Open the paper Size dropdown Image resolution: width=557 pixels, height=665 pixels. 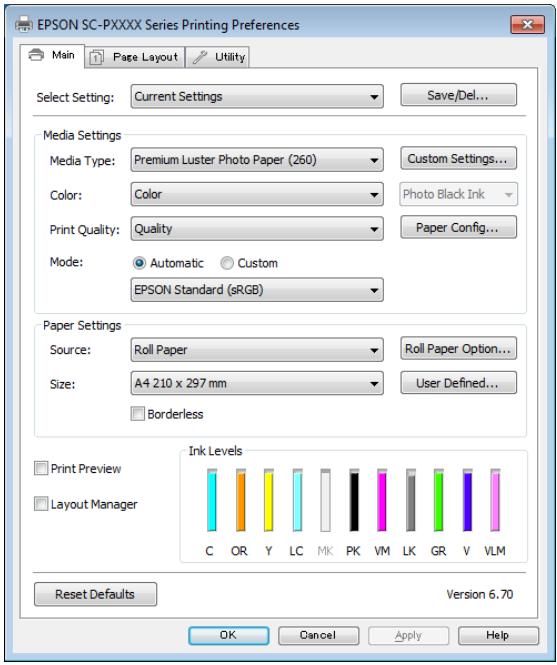click(x=257, y=383)
